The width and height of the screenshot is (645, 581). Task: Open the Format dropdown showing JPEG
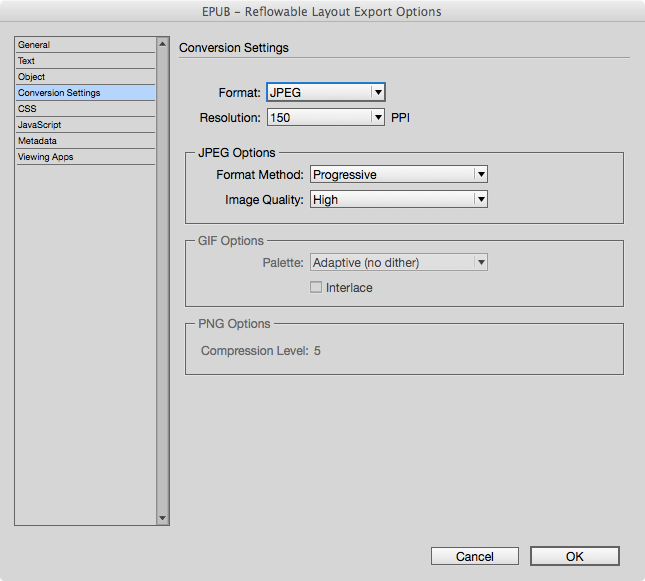[x=326, y=92]
